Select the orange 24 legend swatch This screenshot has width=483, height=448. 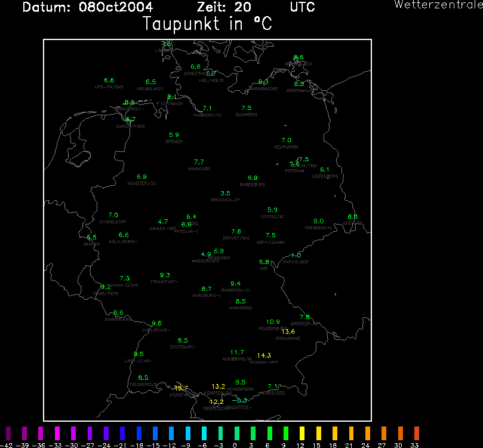point(368,433)
